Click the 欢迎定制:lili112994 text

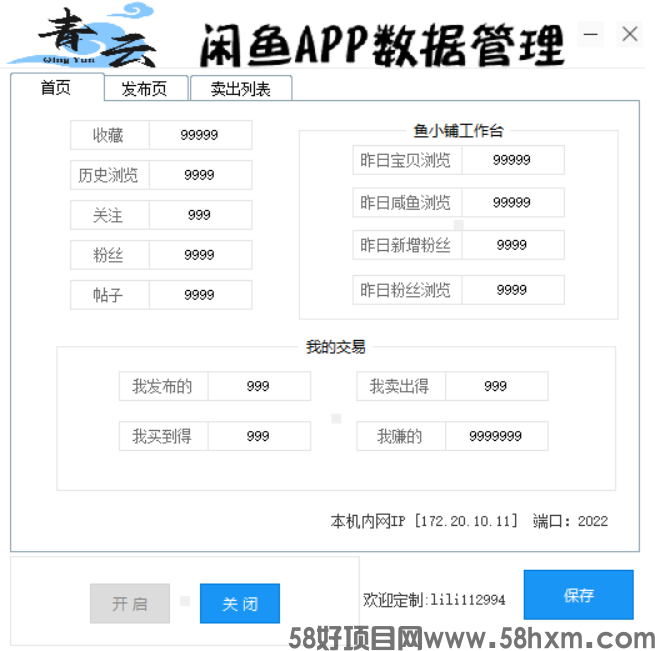pyautogui.click(x=434, y=600)
